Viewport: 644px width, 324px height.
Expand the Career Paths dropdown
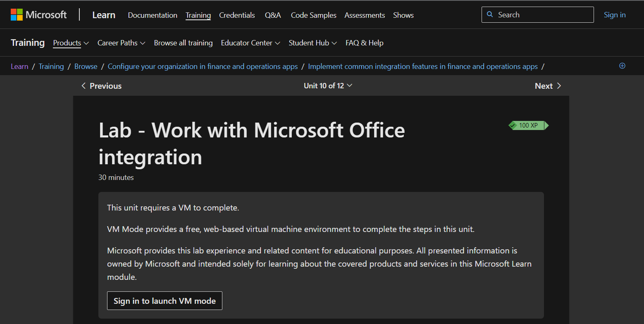121,43
